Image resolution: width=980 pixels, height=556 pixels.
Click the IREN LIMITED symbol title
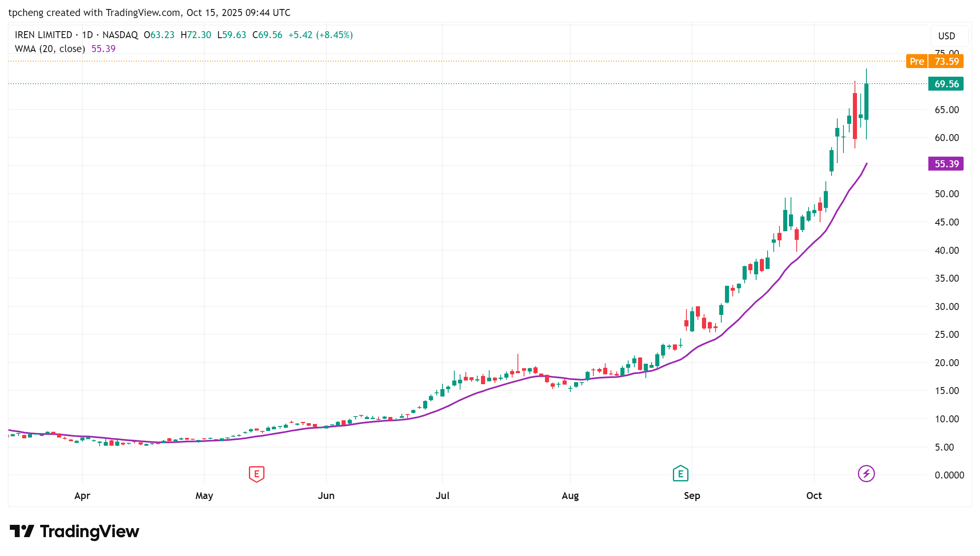coord(43,35)
